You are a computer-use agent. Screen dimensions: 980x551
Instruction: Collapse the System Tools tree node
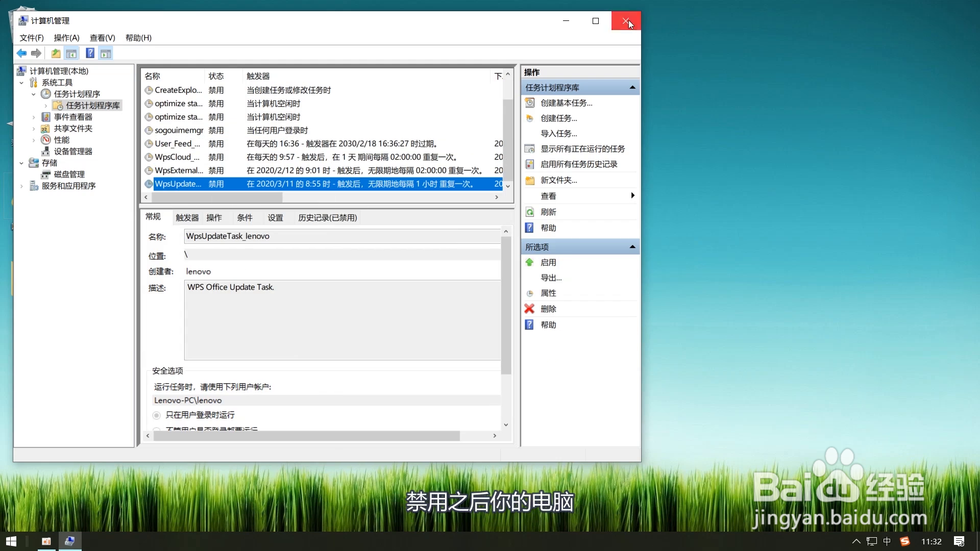pos(21,83)
